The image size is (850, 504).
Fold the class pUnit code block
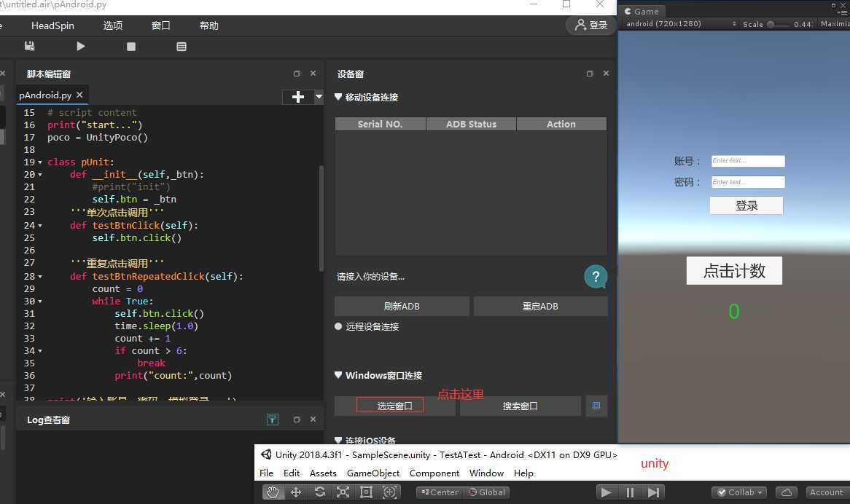(x=40, y=162)
